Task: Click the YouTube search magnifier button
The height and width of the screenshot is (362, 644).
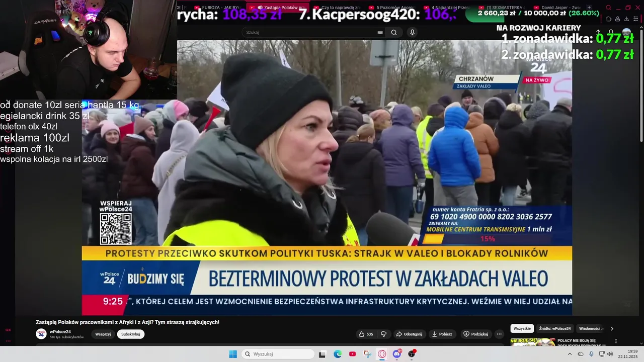Action: 394,32
